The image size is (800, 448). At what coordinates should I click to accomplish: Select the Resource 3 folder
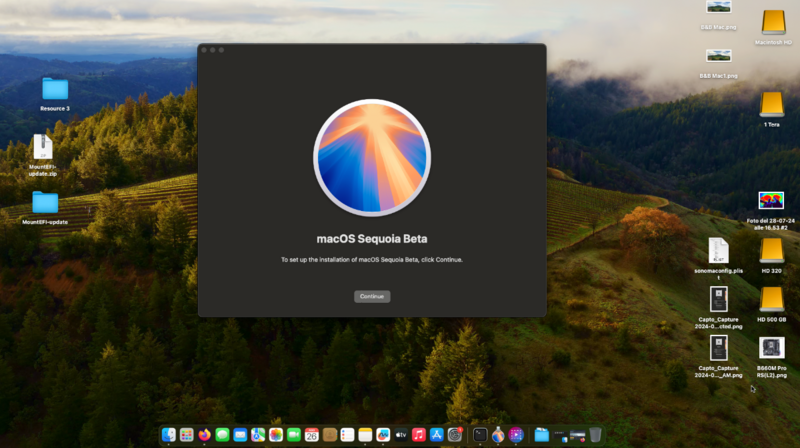click(55, 89)
